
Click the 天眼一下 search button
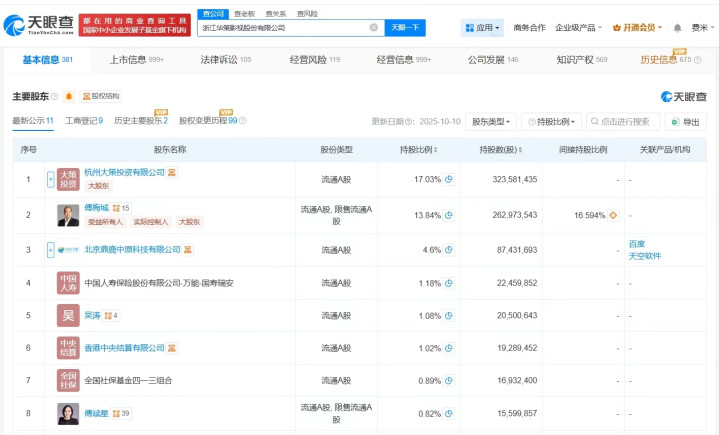click(x=406, y=28)
